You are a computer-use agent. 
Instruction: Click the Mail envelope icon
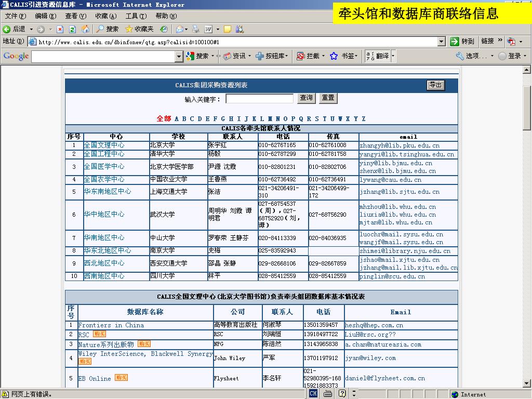pyautogui.click(x=179, y=29)
